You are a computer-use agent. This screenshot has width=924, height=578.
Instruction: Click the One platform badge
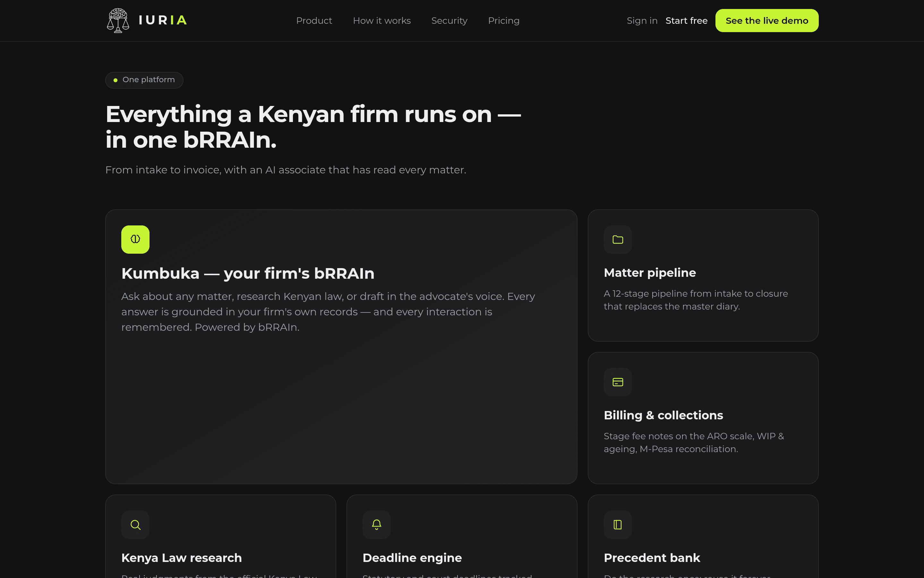pyautogui.click(x=144, y=80)
